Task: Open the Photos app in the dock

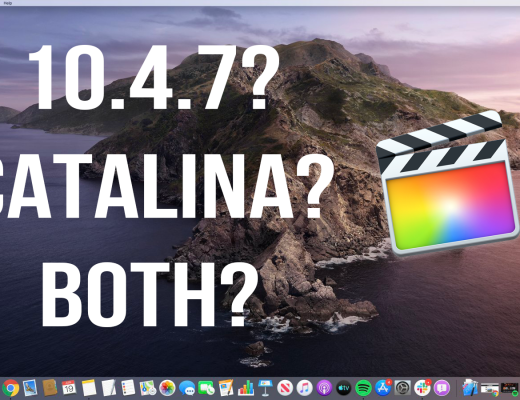Action: (x=167, y=388)
